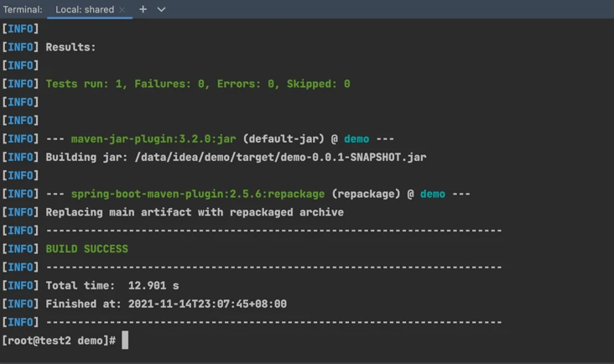This screenshot has width=614, height=364.
Task: Close the Local: shared terminal tab
Action: point(122,10)
